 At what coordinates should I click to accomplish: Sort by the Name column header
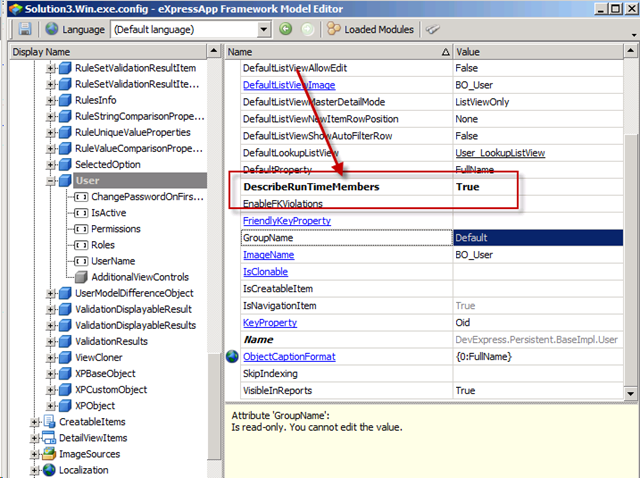coord(339,52)
